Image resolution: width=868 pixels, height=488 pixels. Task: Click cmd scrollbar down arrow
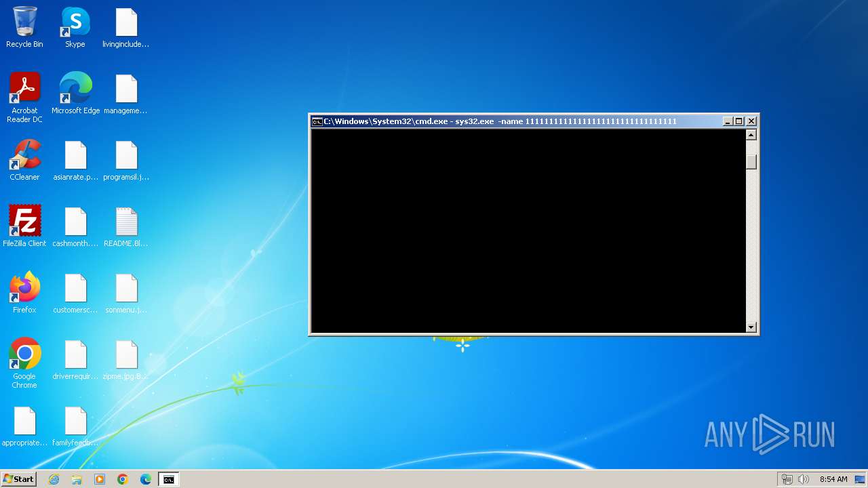(x=751, y=327)
